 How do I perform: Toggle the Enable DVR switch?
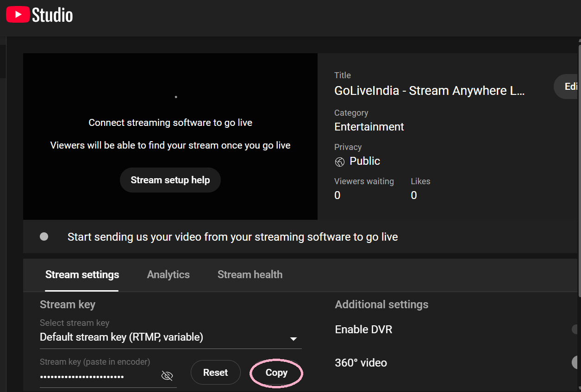[576, 330]
